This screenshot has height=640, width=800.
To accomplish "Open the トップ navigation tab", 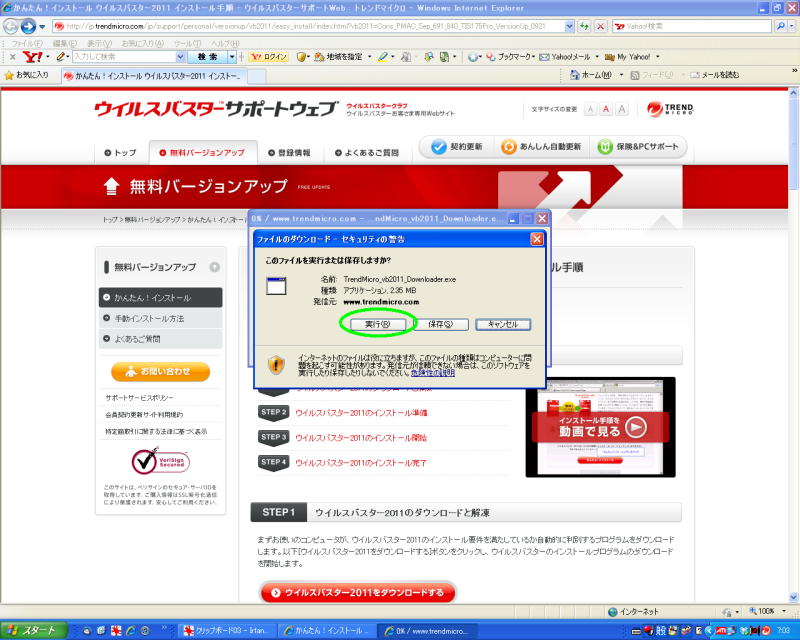I will (x=120, y=153).
